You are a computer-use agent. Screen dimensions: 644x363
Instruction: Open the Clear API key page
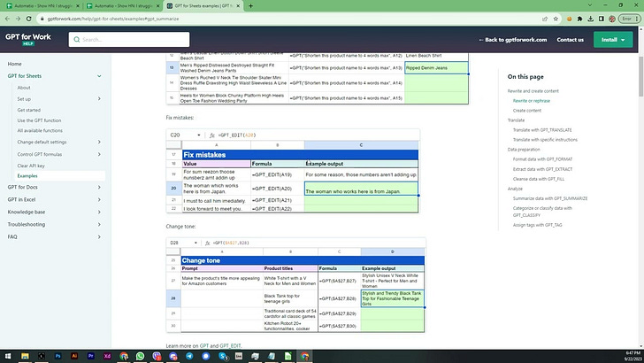(31, 166)
